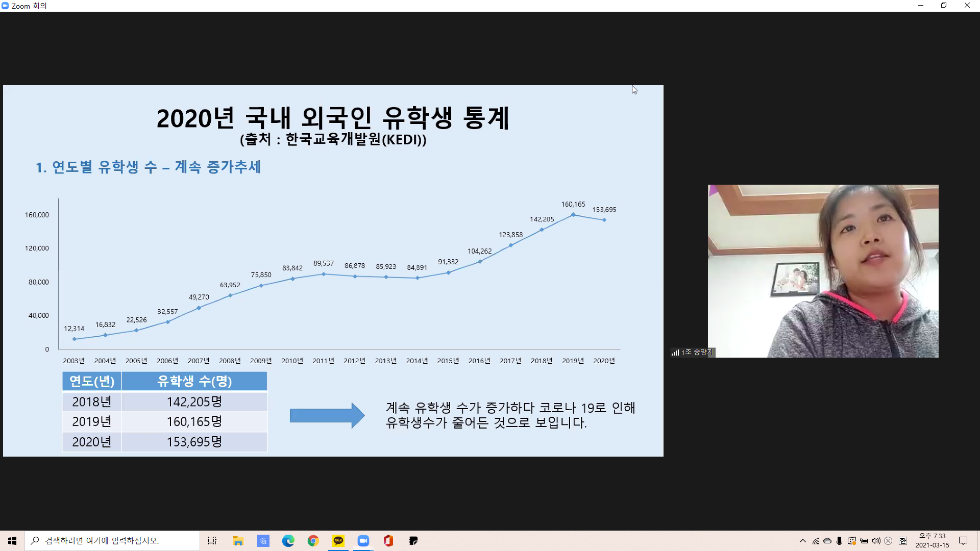Open the Windows Start menu
Image resolution: width=980 pixels, height=551 pixels.
click(x=12, y=541)
